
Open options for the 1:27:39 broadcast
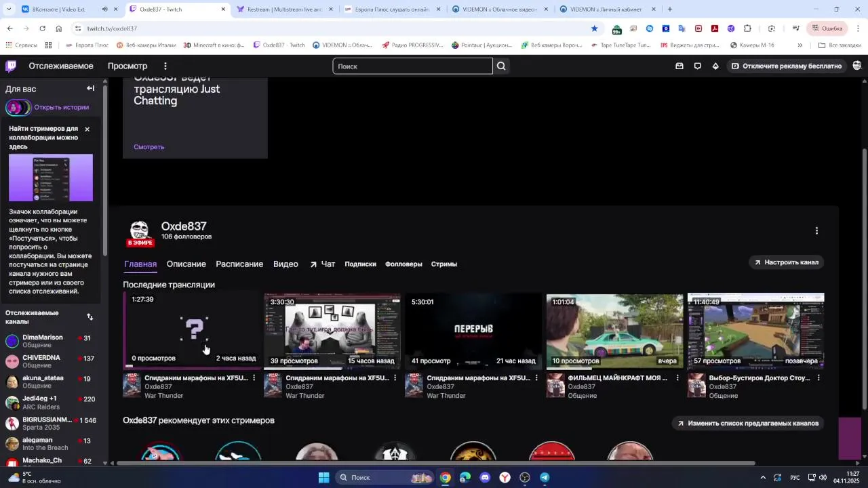pos(254,378)
